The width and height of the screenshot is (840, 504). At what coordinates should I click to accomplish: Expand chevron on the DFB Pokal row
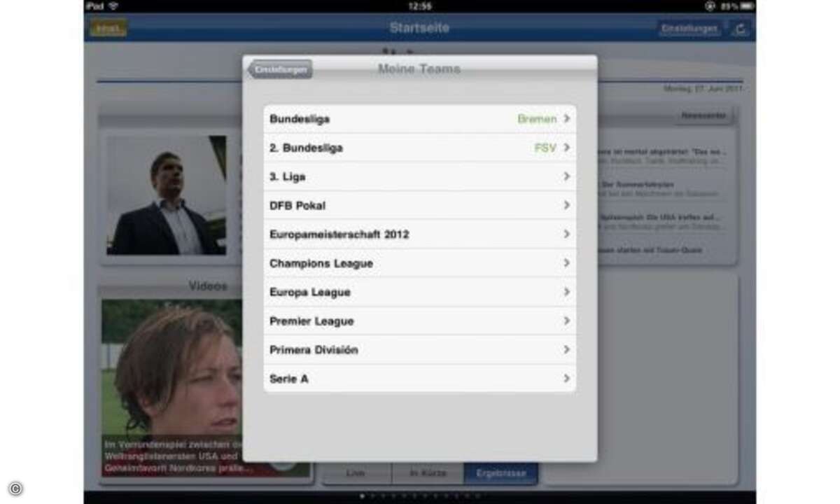[567, 205]
